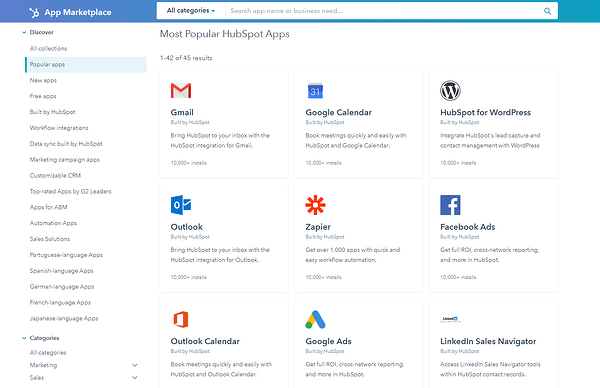Focus the app search input field
Image resolution: width=600 pixels, height=388 pixels.
click(384, 11)
